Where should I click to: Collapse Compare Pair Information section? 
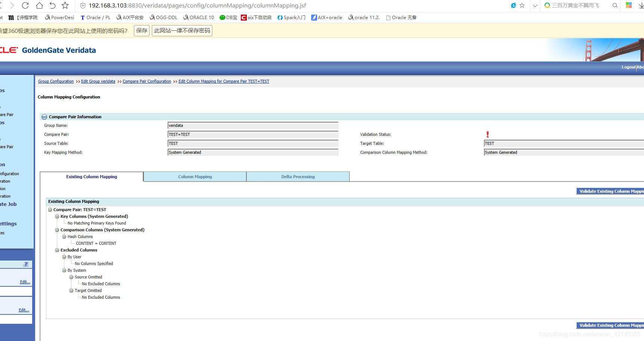tap(44, 117)
